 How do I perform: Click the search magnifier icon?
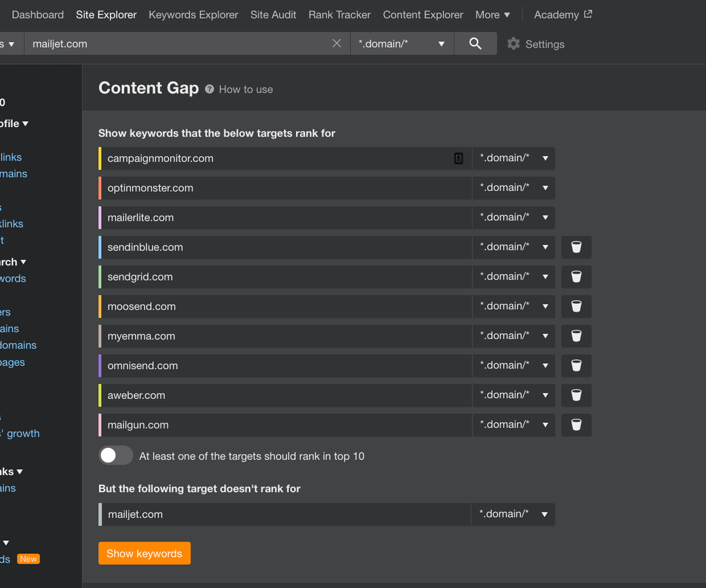point(475,44)
